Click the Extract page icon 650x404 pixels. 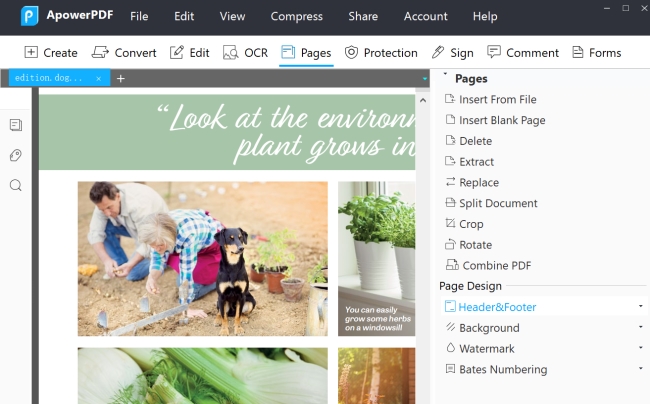pyautogui.click(x=450, y=161)
